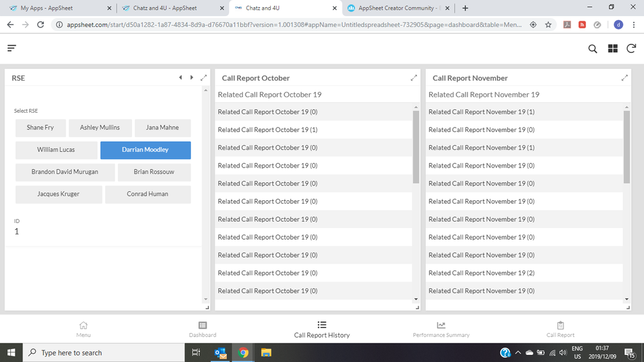Click the Related Call Report October 19 header
644x362 pixels.
[269, 95]
